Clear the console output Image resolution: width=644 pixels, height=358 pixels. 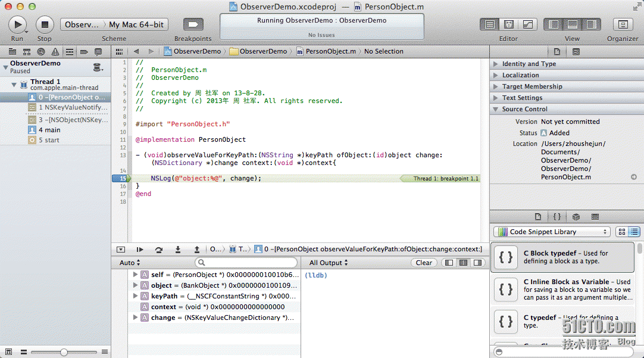(424, 263)
